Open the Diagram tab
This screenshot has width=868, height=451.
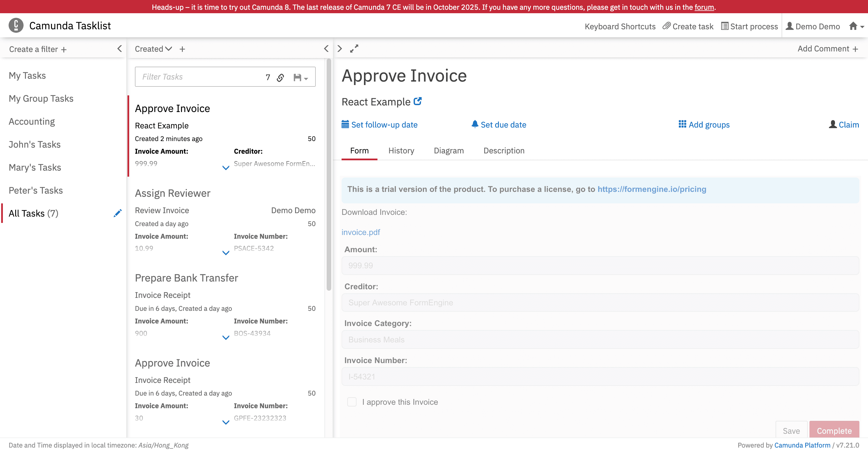[x=448, y=151]
